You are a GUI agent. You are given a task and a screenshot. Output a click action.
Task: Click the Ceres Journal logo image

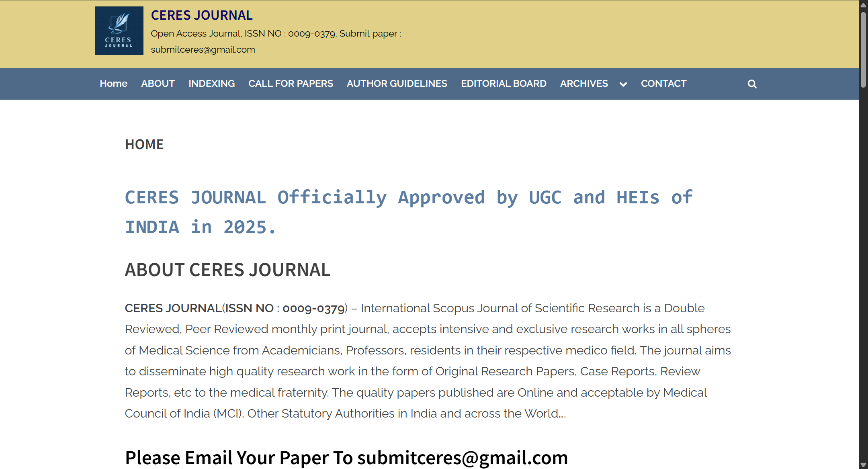click(x=119, y=31)
